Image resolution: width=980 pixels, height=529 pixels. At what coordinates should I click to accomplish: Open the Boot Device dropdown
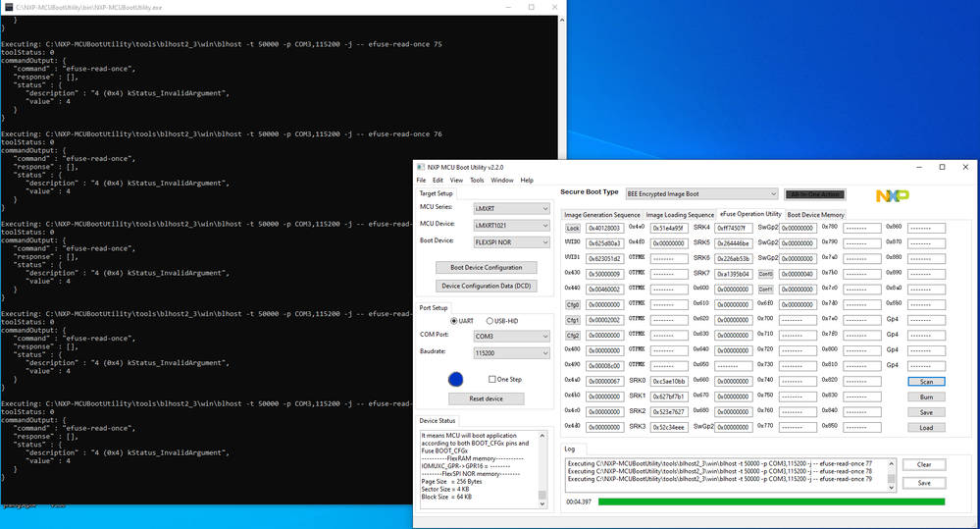[x=511, y=242]
